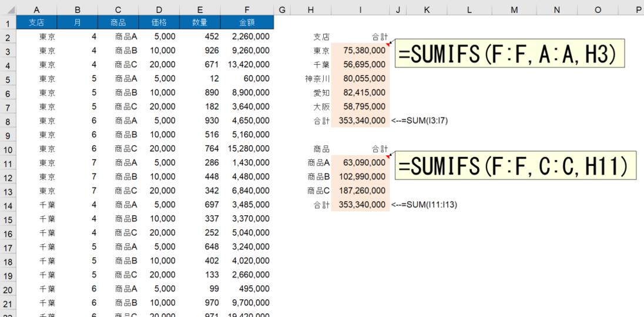Select the 神奈川 total cell 80,055,000
The image size is (644, 317).
pos(360,78)
